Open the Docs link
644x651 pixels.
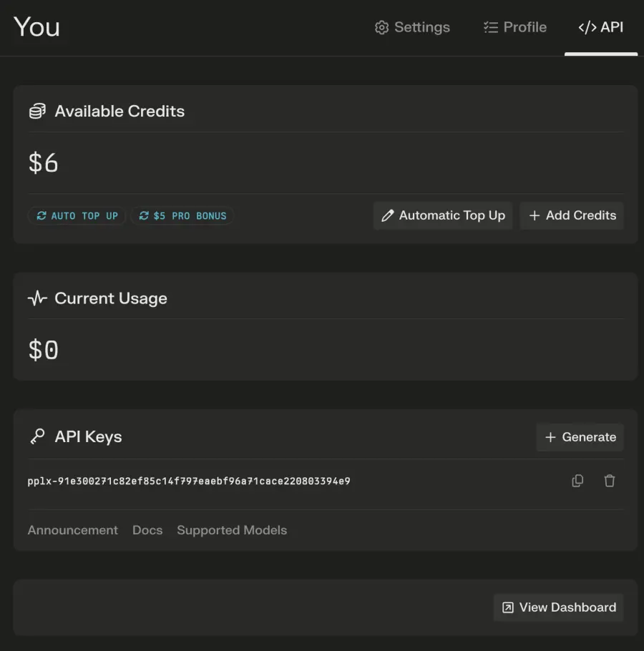(147, 530)
